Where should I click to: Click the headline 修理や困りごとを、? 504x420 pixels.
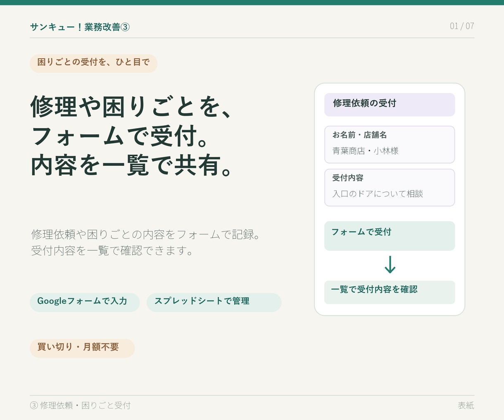tap(131, 107)
